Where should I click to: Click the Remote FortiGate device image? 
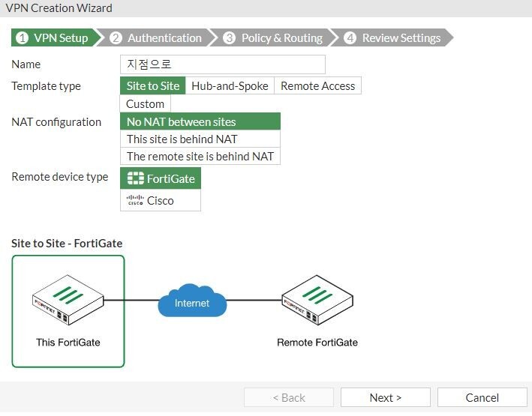click(x=317, y=300)
